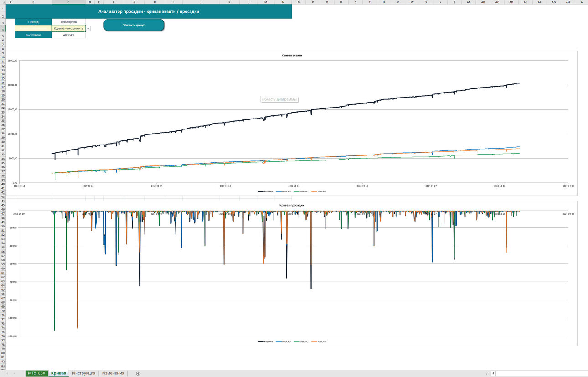Click the '25 000,00' axis label
Screen dimensions: 588x377
tap(12, 61)
